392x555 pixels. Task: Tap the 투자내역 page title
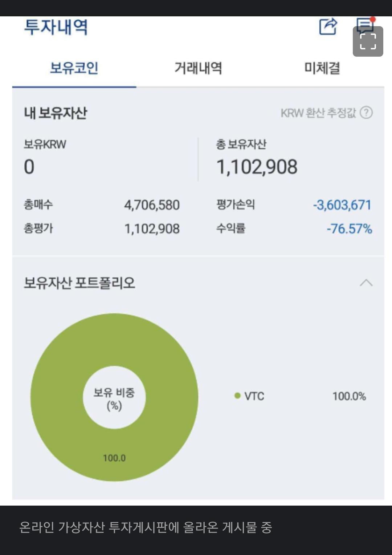point(56,27)
